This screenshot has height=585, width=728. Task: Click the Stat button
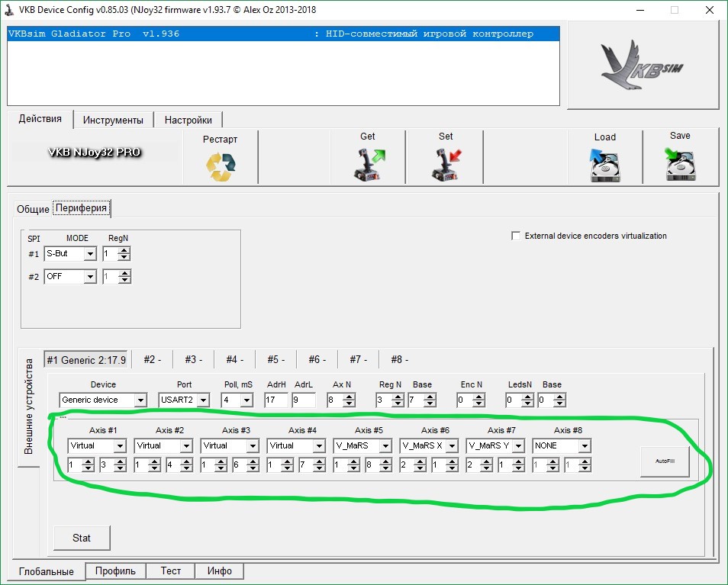82,538
